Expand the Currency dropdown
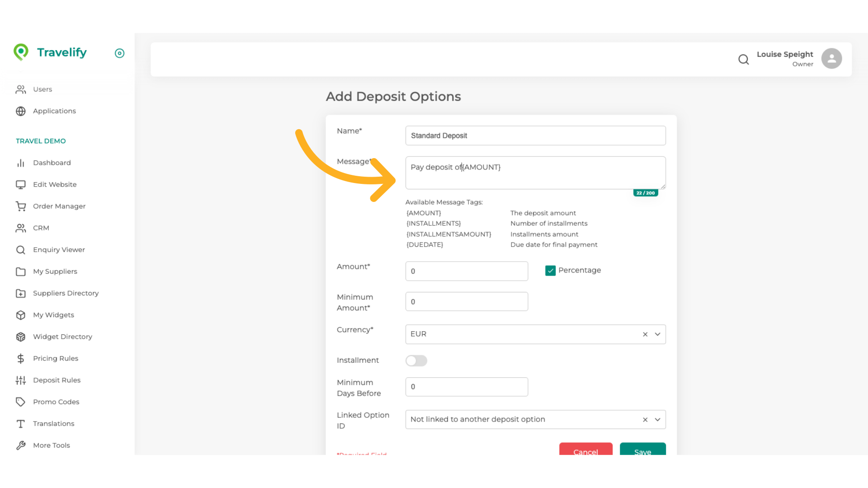868x488 pixels. tap(658, 334)
